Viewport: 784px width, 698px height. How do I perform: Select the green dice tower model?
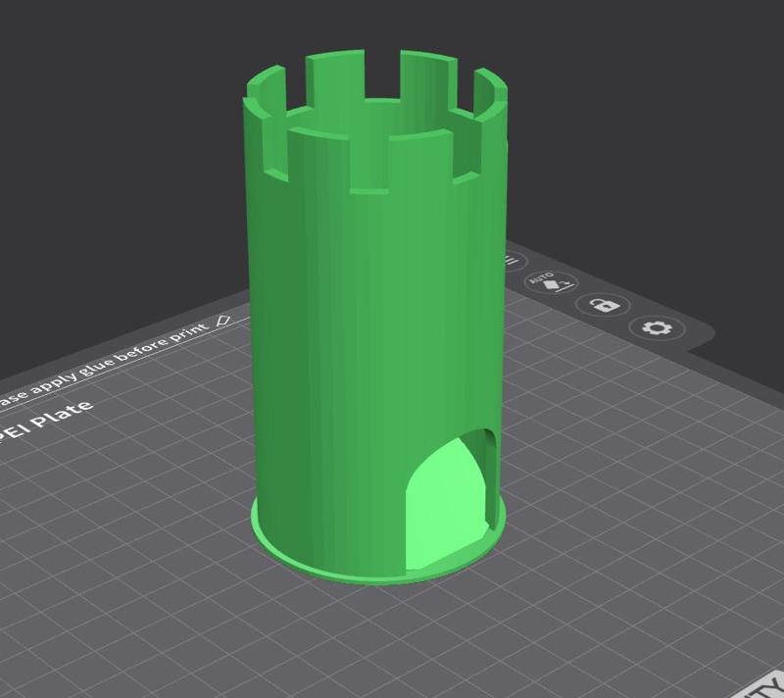point(372,343)
